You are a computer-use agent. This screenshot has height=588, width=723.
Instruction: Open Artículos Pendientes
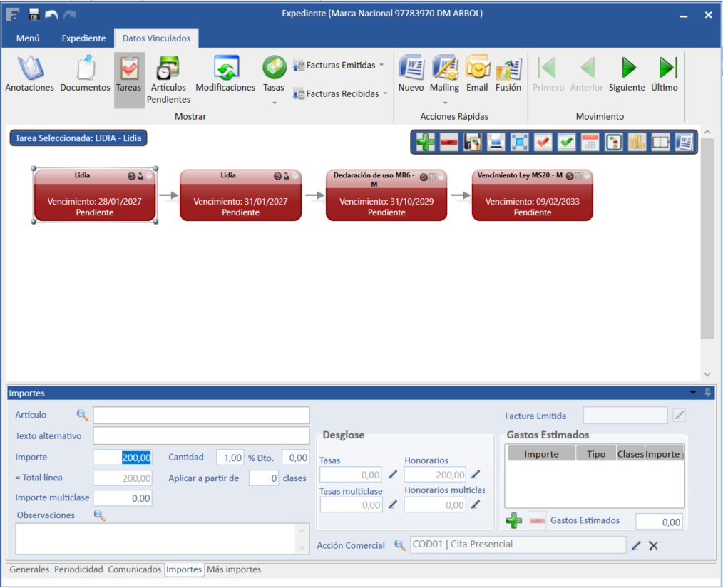(168, 68)
